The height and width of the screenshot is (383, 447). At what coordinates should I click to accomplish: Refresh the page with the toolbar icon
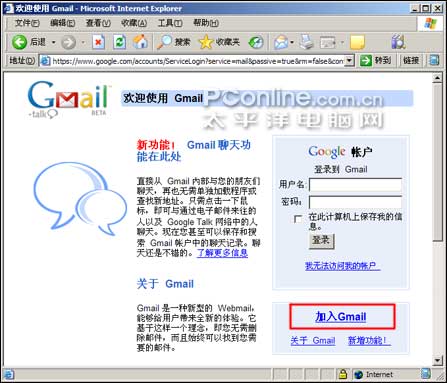coord(119,42)
